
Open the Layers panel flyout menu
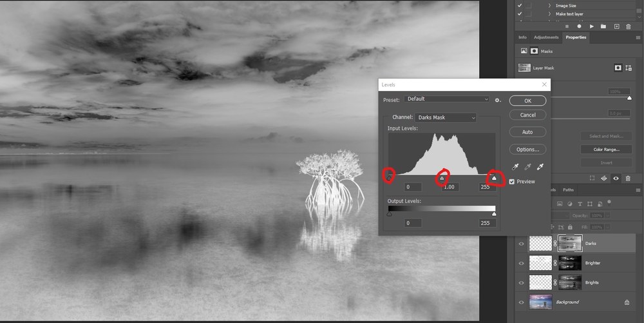(x=638, y=190)
